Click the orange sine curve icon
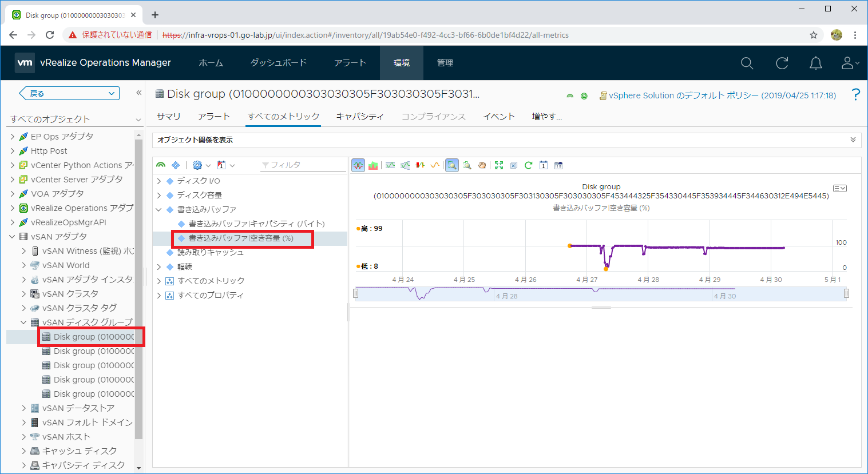 [435, 165]
